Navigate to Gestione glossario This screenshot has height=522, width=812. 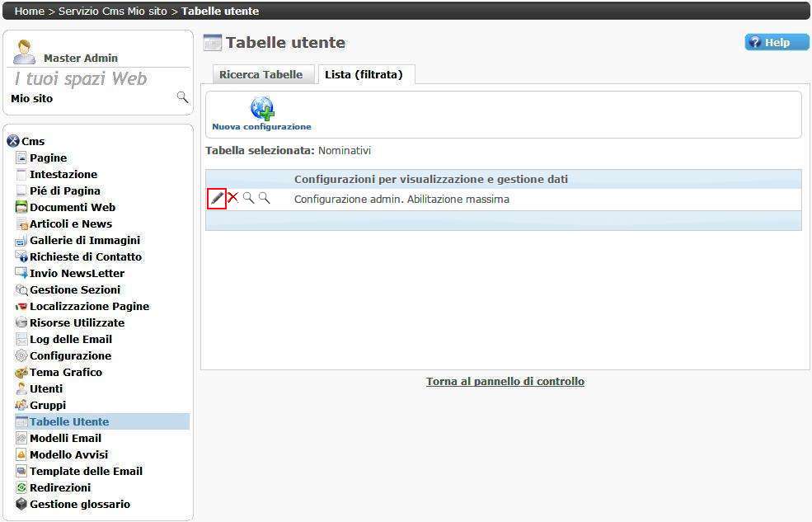click(80, 504)
